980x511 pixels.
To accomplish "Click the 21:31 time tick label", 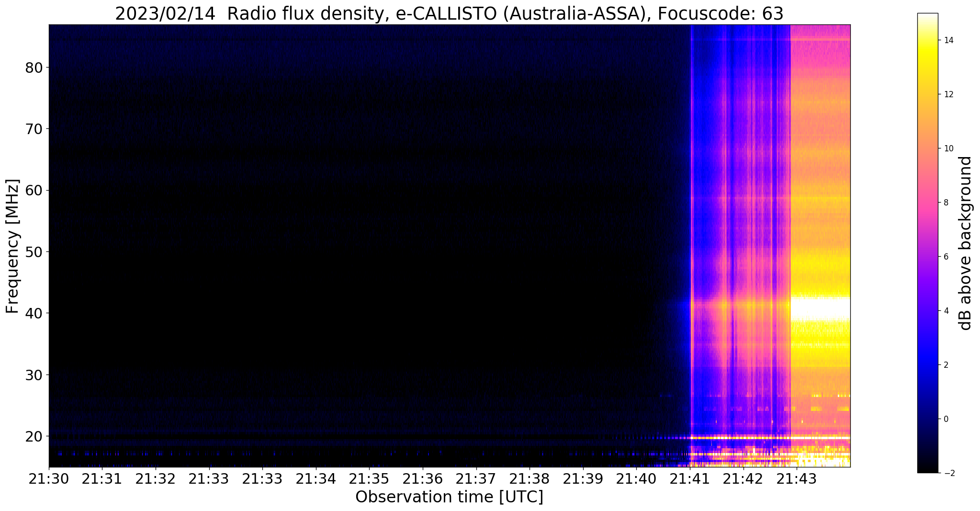I will pyautogui.click(x=102, y=478).
